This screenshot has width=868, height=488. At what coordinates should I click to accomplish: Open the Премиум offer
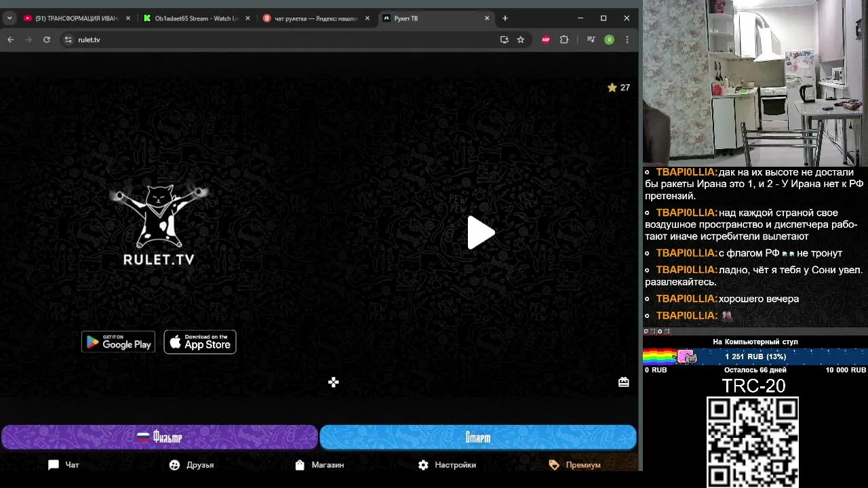pyautogui.click(x=574, y=465)
